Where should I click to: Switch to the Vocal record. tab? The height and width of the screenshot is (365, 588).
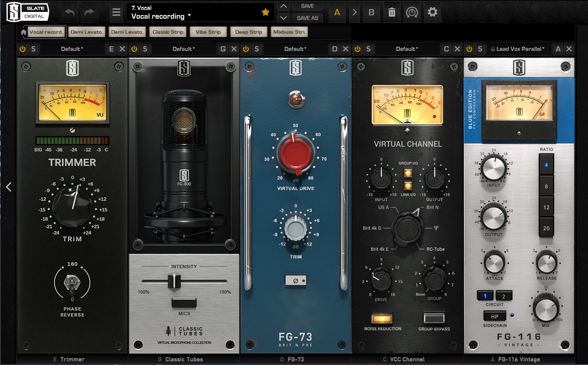coord(46,32)
